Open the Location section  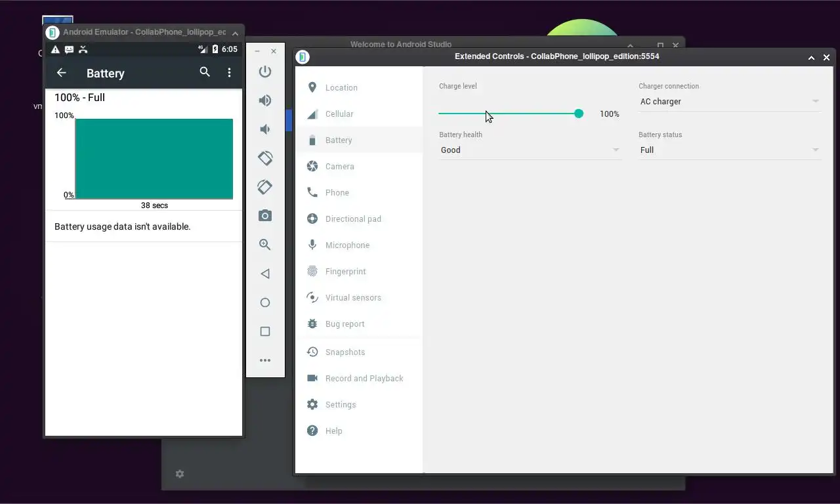(359, 87)
